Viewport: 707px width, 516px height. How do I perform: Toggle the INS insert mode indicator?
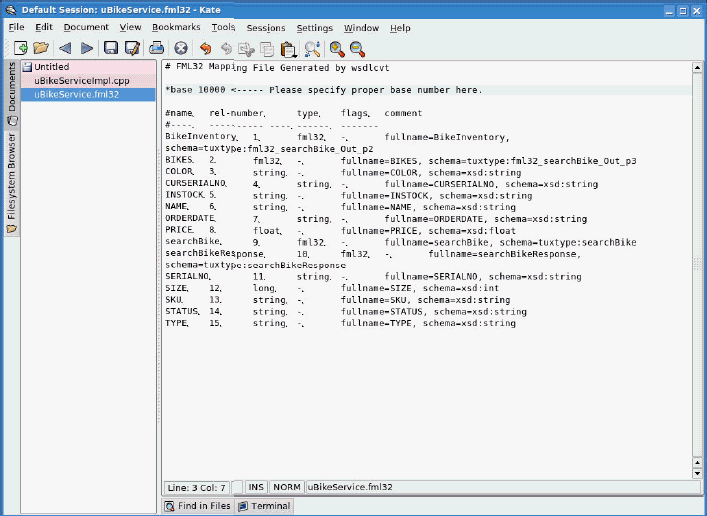tap(256, 487)
